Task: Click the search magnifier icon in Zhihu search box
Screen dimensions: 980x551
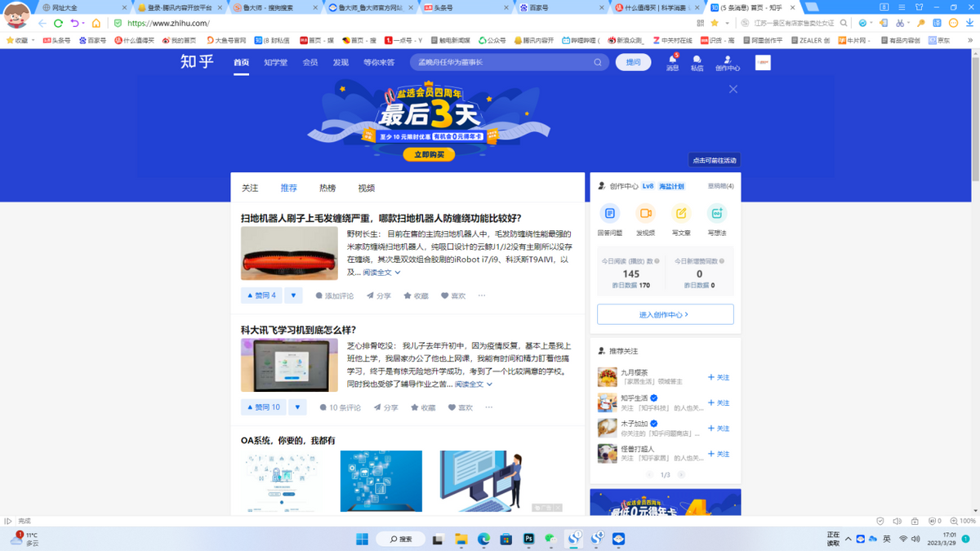Action: [x=598, y=62]
